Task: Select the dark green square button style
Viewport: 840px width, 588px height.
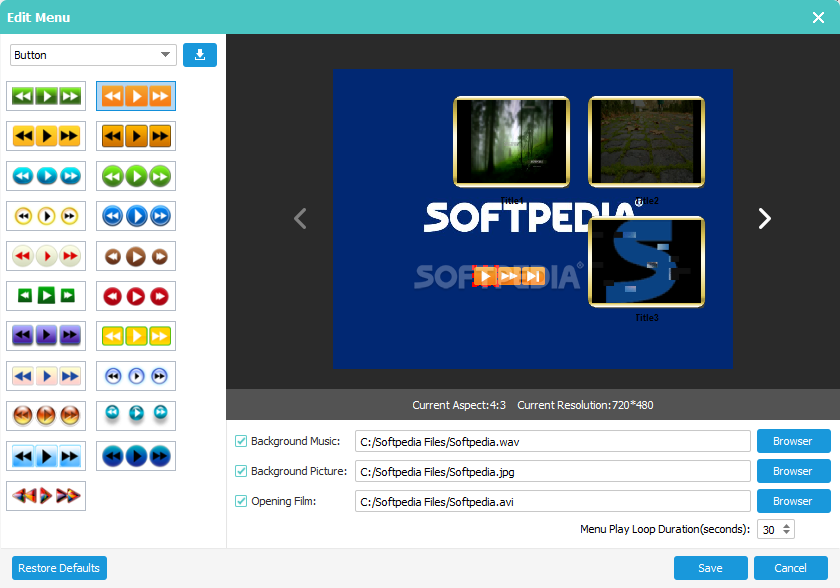Action: [x=46, y=296]
